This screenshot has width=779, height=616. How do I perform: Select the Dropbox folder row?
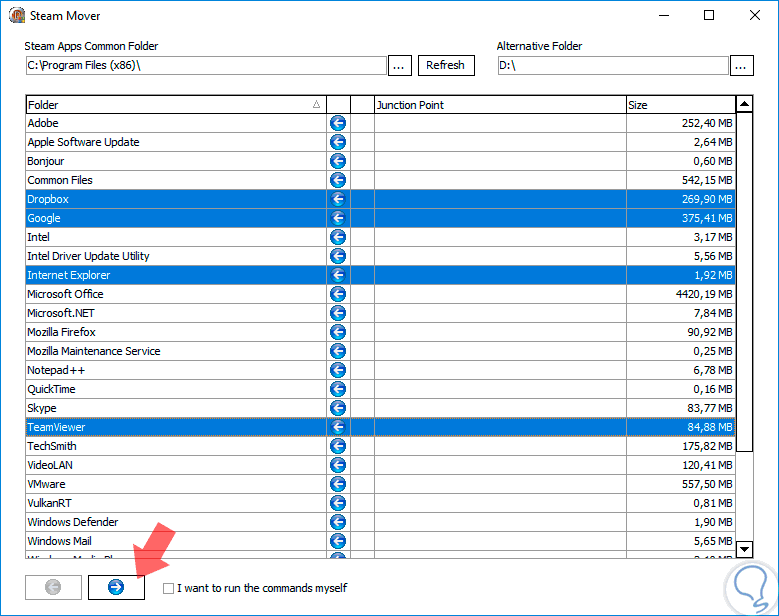[381, 199]
